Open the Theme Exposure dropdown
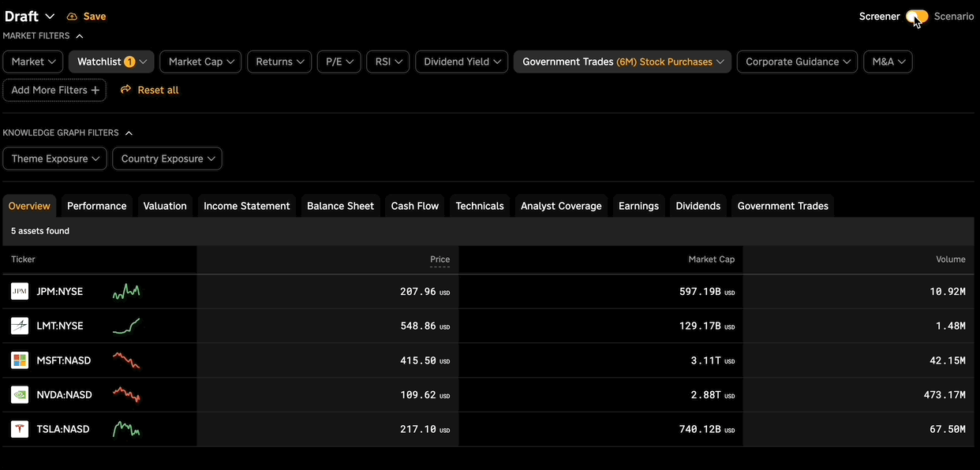Screen dimensions: 980x470 pos(54,159)
